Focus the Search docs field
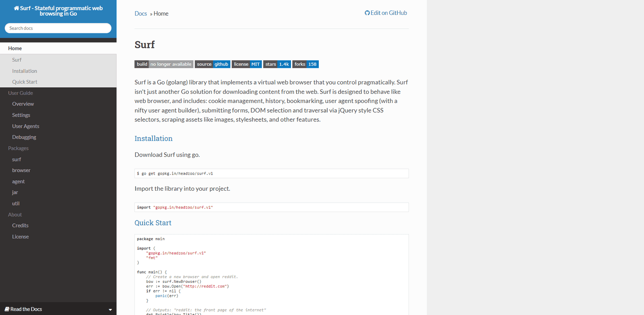 (58, 28)
